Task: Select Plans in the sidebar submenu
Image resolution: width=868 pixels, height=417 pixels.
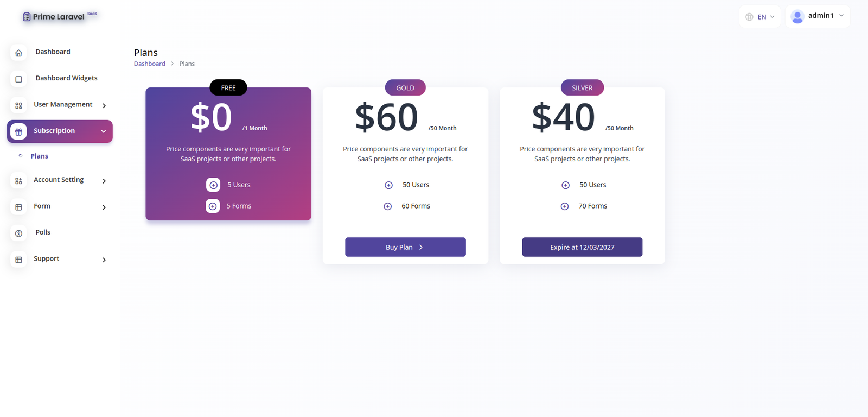Action: coord(39,156)
